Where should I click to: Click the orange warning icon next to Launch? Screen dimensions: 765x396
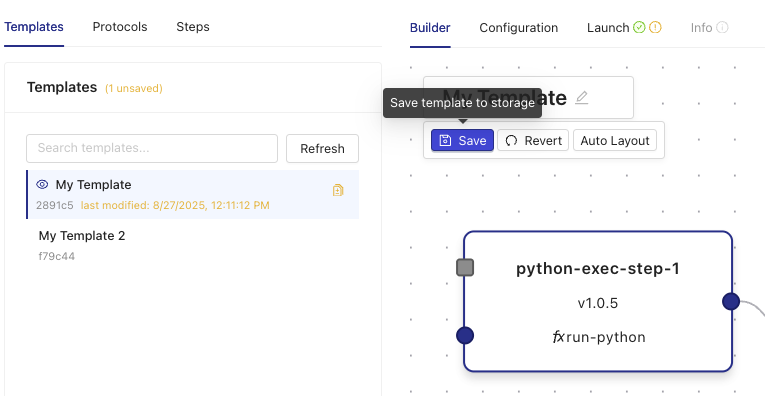[x=655, y=28]
